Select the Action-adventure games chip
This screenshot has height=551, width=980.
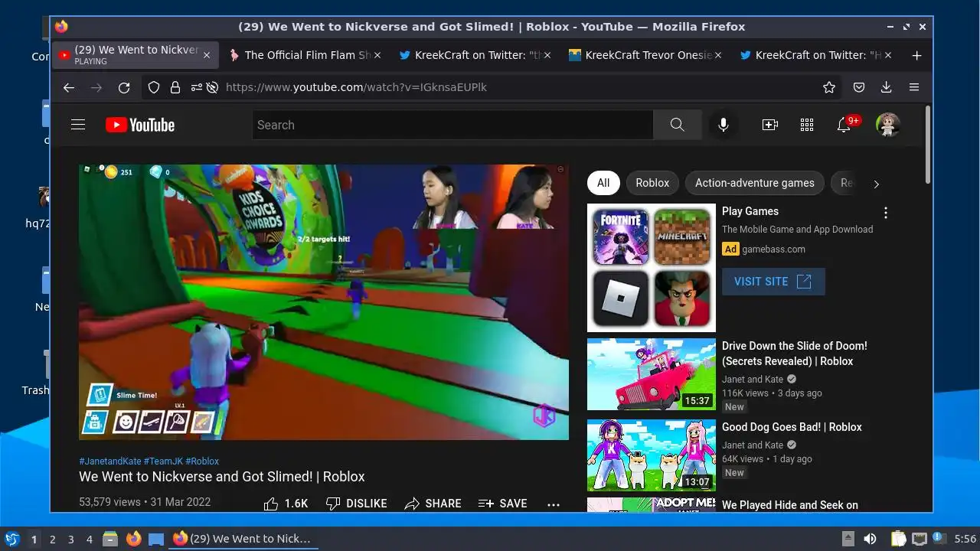755,183
